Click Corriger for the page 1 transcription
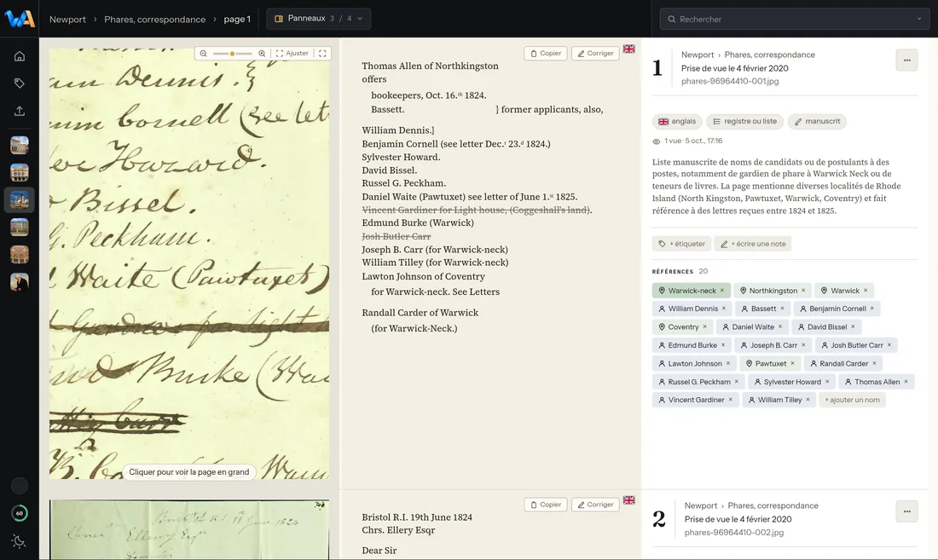938x560 pixels. (x=595, y=54)
